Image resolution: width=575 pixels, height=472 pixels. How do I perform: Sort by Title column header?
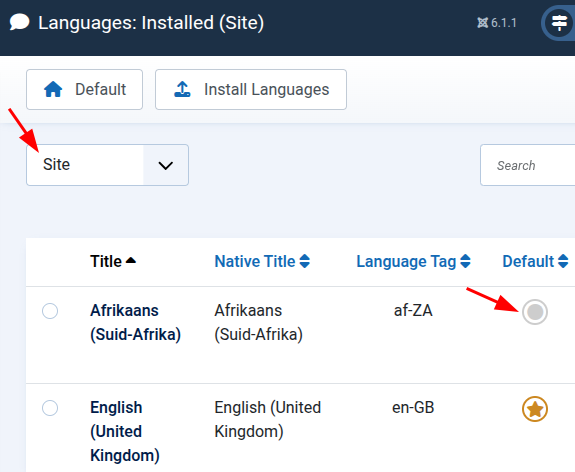click(113, 261)
